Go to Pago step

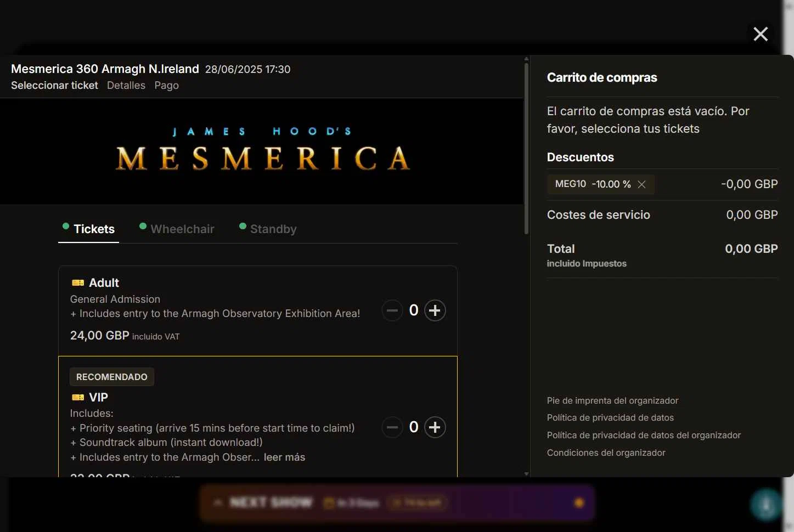coord(167,85)
